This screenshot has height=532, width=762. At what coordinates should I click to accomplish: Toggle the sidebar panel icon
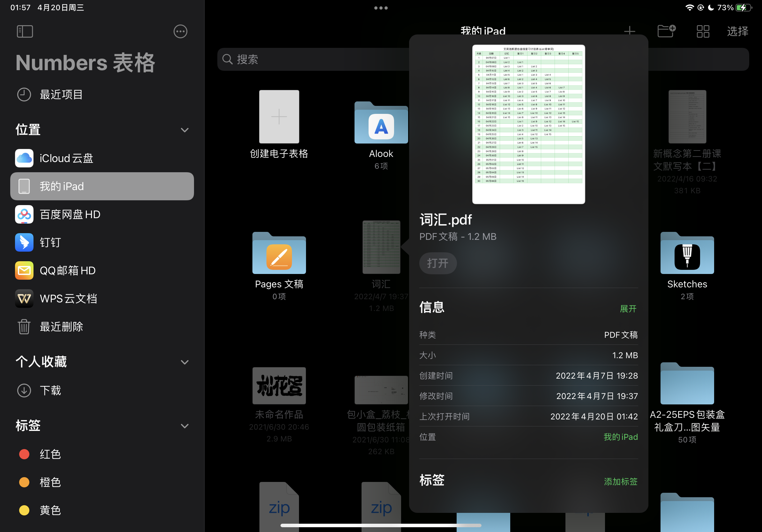[25, 32]
